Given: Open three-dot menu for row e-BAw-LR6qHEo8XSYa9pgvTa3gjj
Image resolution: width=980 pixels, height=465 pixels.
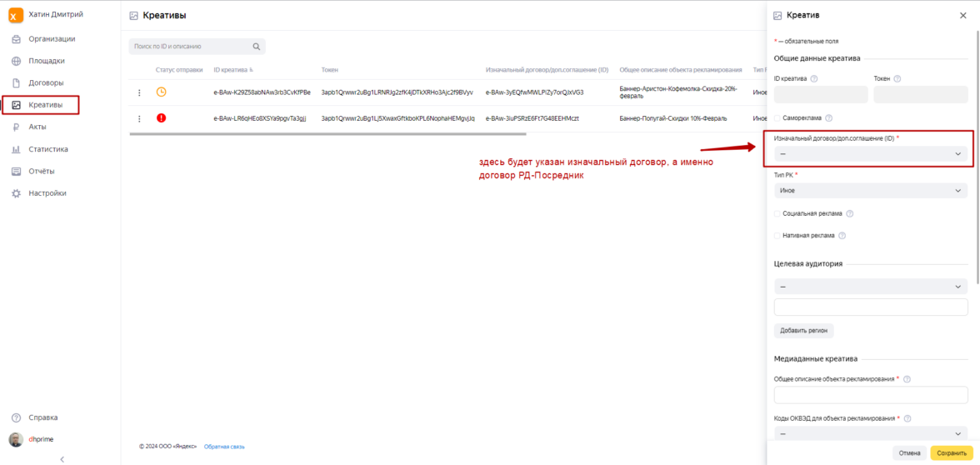Looking at the screenshot, I should click(139, 118).
